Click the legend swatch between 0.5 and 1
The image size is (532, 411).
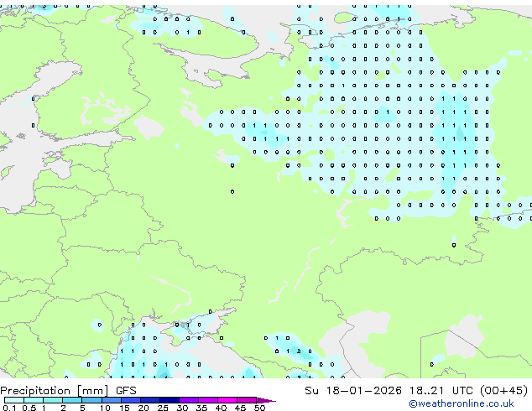(x=34, y=400)
